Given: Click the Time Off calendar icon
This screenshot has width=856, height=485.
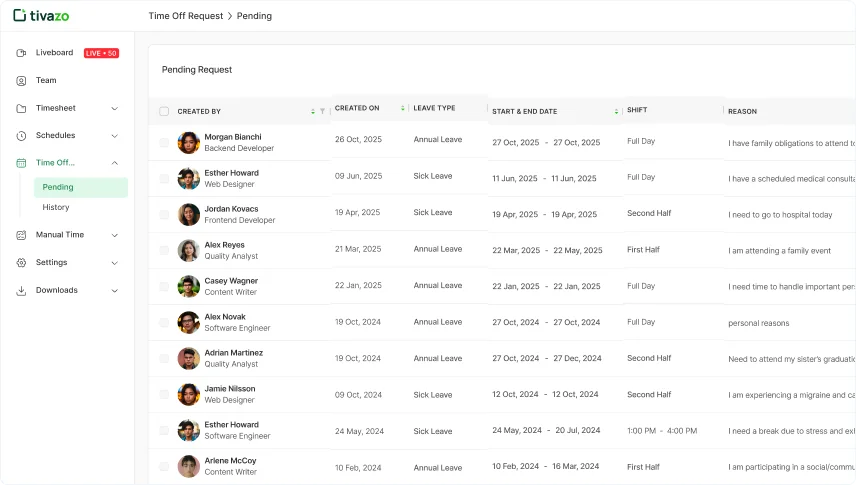Looking at the screenshot, I should click(21, 163).
